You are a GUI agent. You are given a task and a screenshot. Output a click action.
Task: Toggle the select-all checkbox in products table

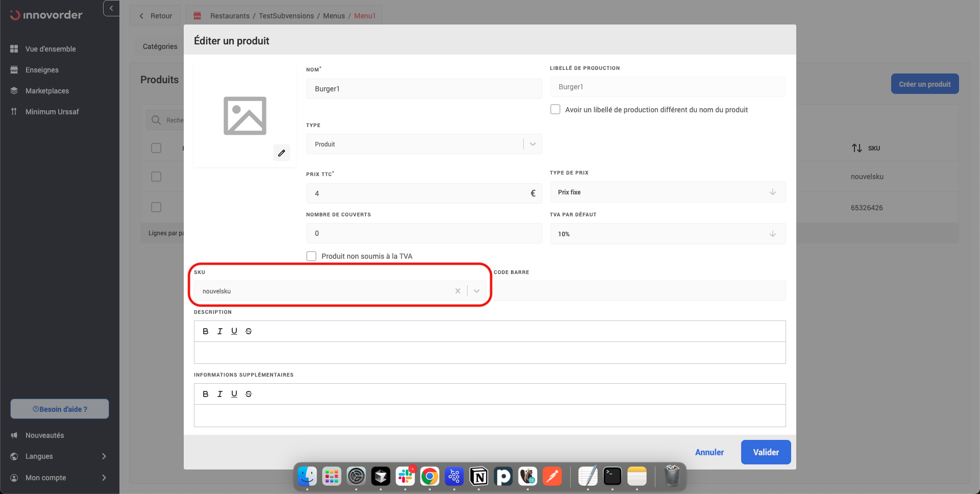tap(156, 148)
